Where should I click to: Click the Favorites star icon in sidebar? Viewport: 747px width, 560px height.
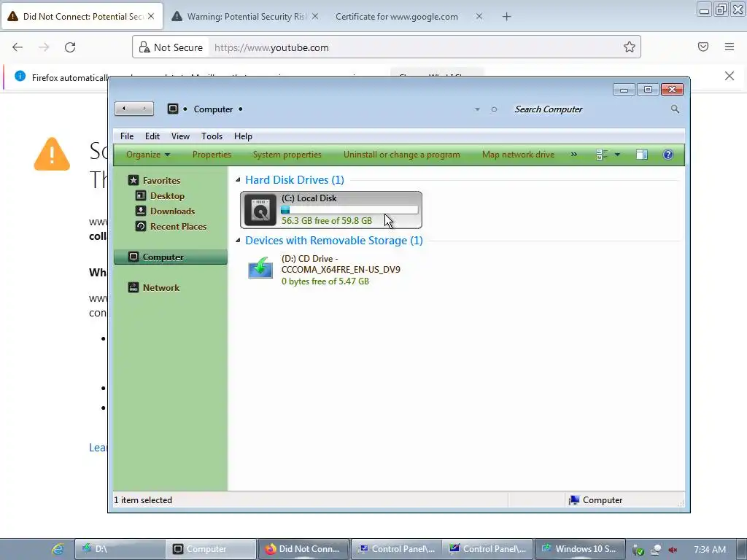tap(133, 180)
